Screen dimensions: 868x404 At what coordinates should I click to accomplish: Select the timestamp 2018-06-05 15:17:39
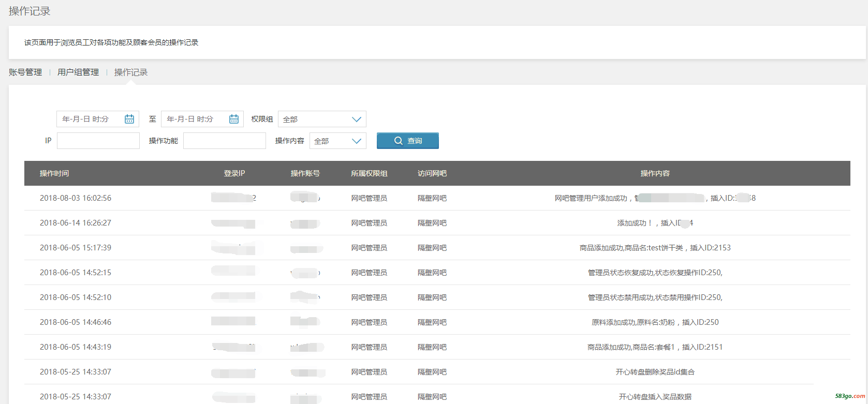[76, 248]
